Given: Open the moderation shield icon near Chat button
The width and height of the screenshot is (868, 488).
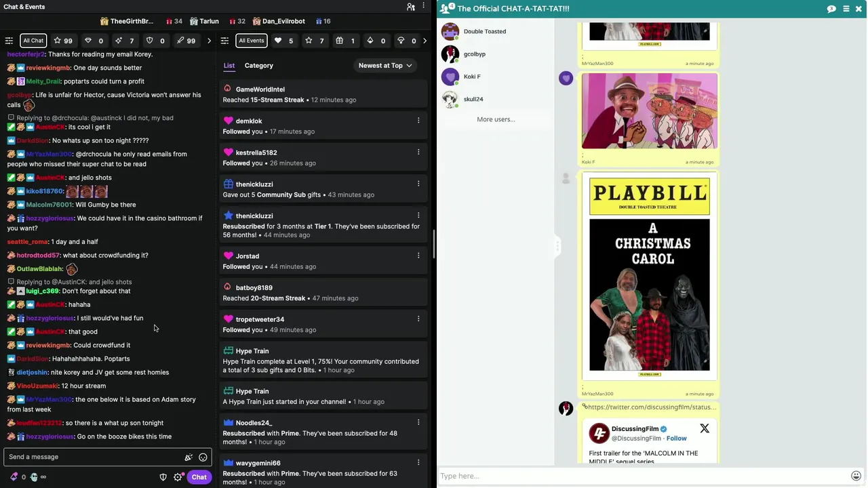Looking at the screenshot, I should click(x=163, y=477).
